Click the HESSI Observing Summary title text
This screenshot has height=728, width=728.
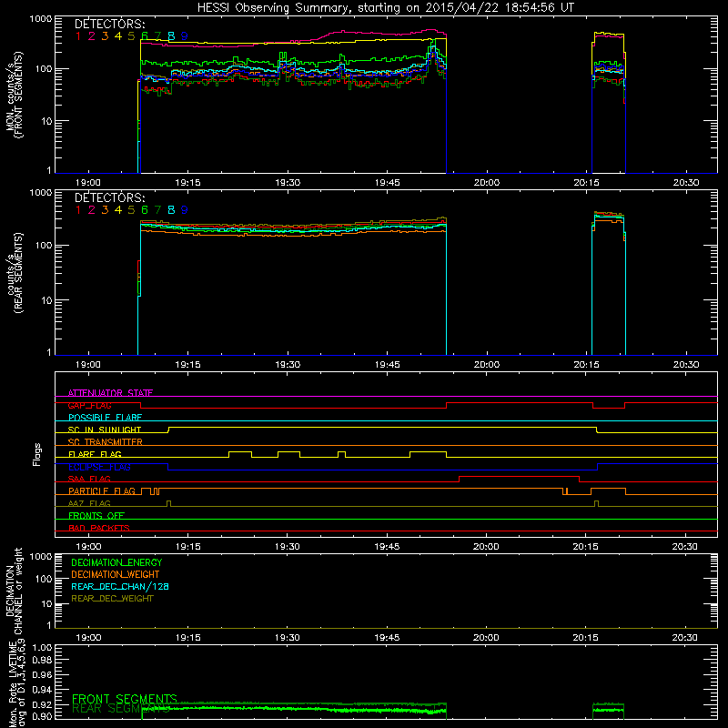point(385,7)
